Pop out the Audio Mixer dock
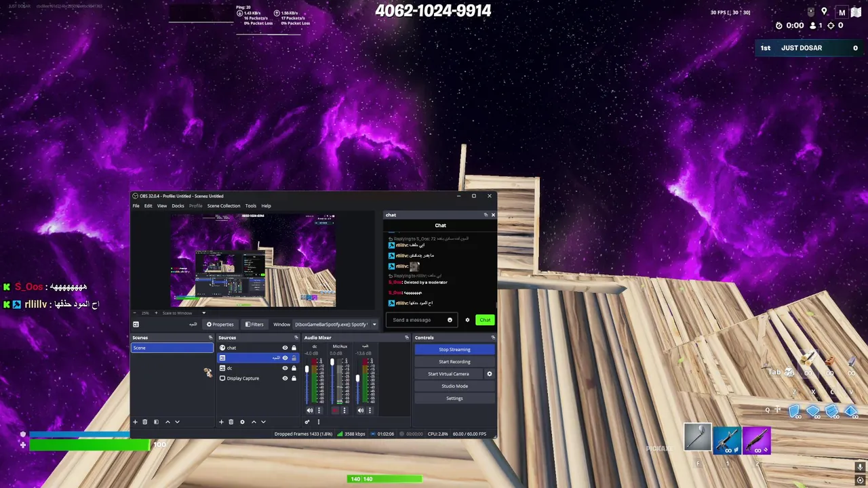Screen dimensions: 868x488 tap(407, 338)
